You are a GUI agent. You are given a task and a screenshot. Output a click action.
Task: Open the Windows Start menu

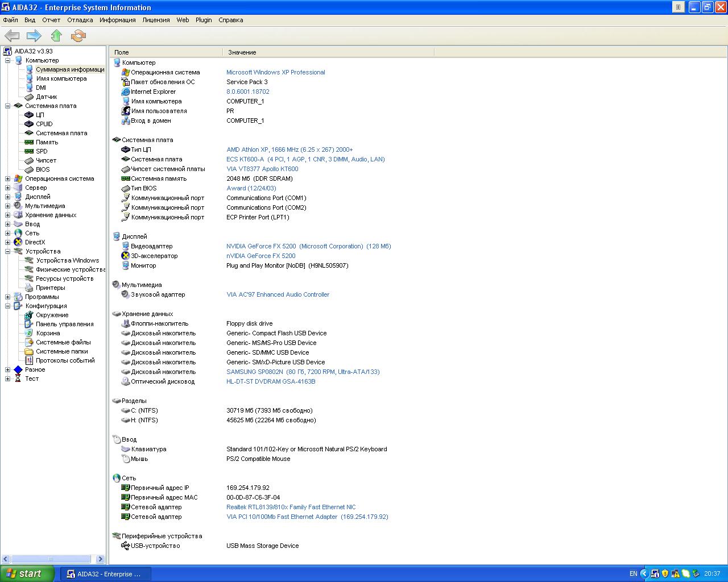pyautogui.click(x=27, y=573)
